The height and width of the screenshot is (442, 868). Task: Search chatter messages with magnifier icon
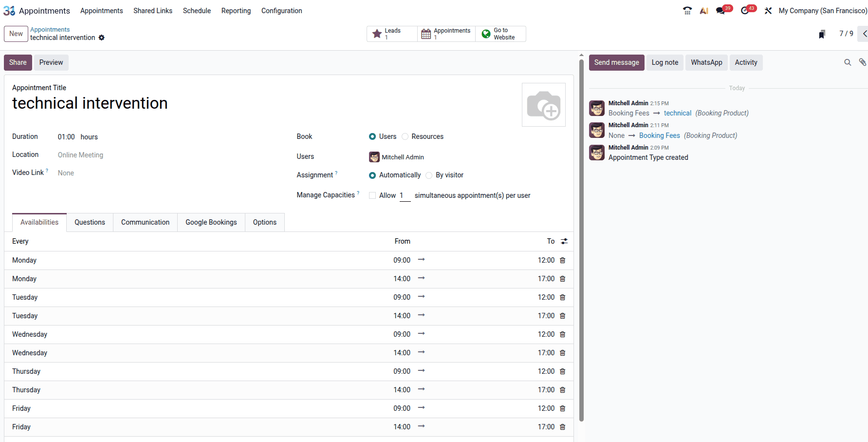(848, 62)
